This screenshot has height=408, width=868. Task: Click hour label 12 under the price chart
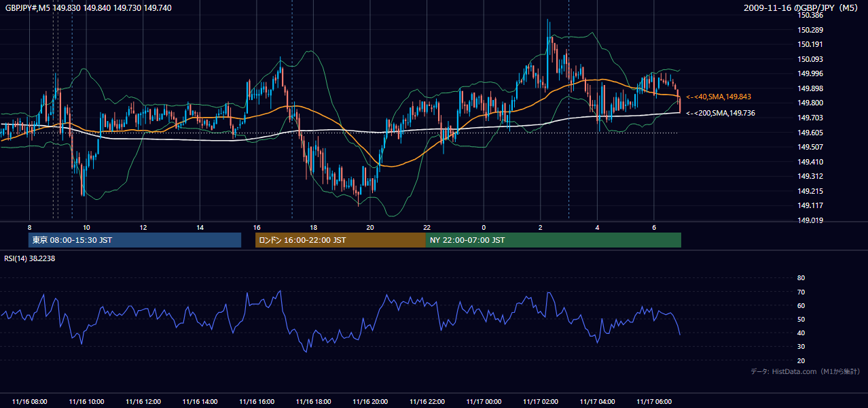(x=143, y=227)
